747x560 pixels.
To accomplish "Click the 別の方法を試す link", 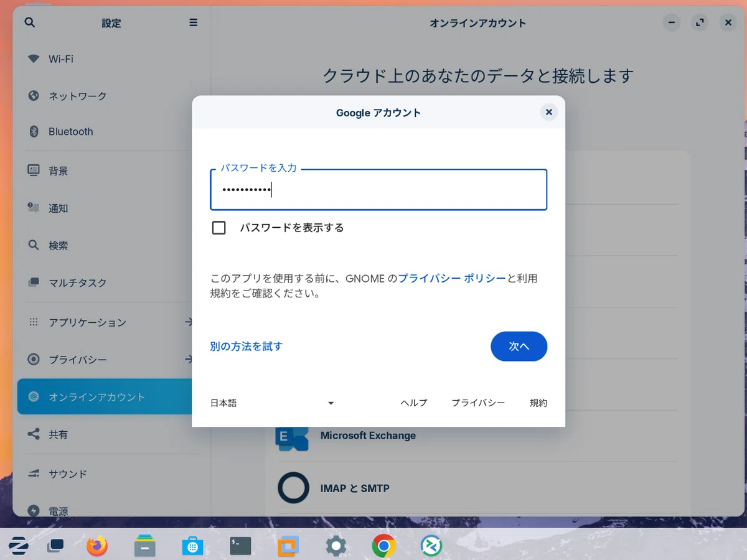I will pyautogui.click(x=247, y=347).
